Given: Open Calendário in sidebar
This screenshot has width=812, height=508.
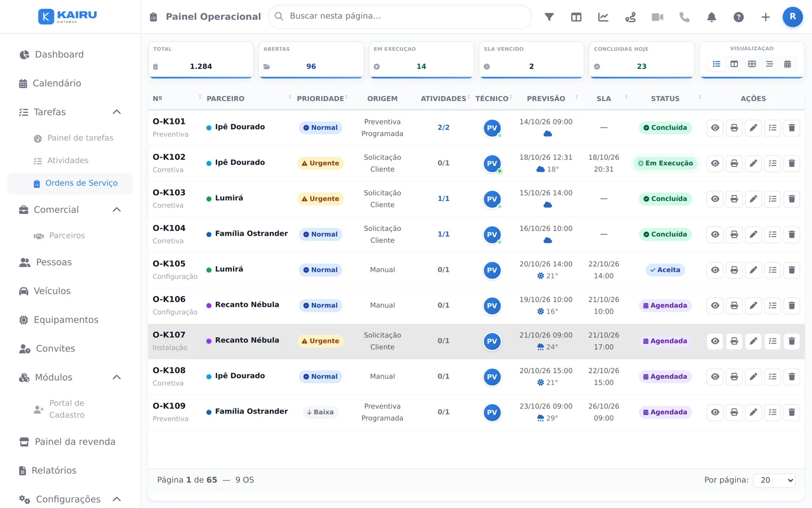Looking at the screenshot, I should [x=51, y=83].
